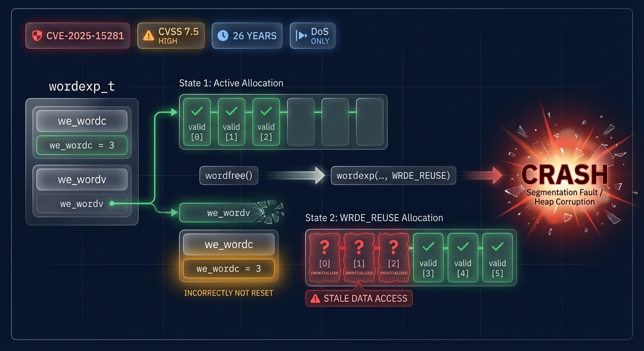
Task: Click the last empty cell in State 1 allocation
Action: 370,122
